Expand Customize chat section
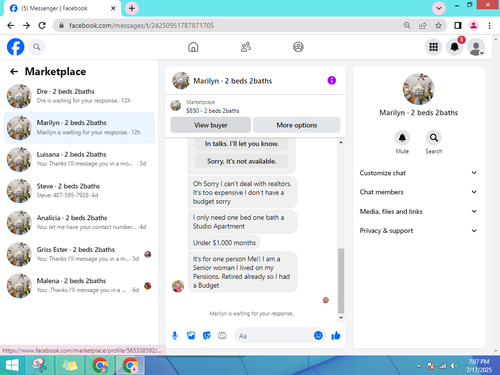The width and height of the screenshot is (500, 375). pyautogui.click(x=418, y=173)
